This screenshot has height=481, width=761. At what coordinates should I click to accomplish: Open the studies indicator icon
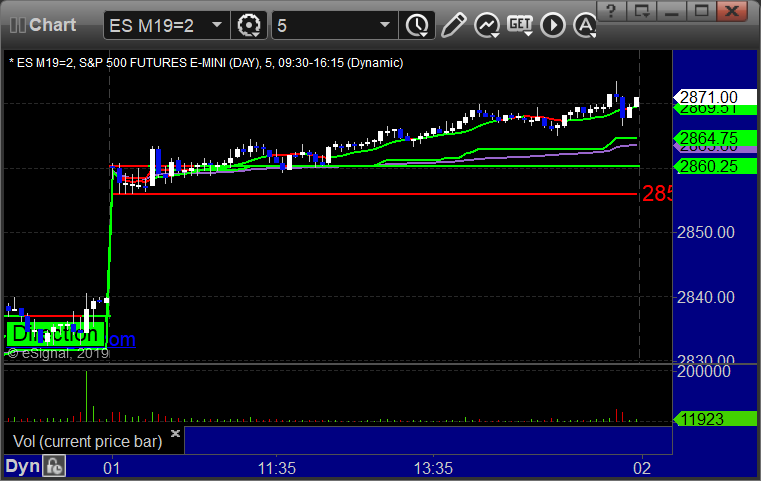487,25
